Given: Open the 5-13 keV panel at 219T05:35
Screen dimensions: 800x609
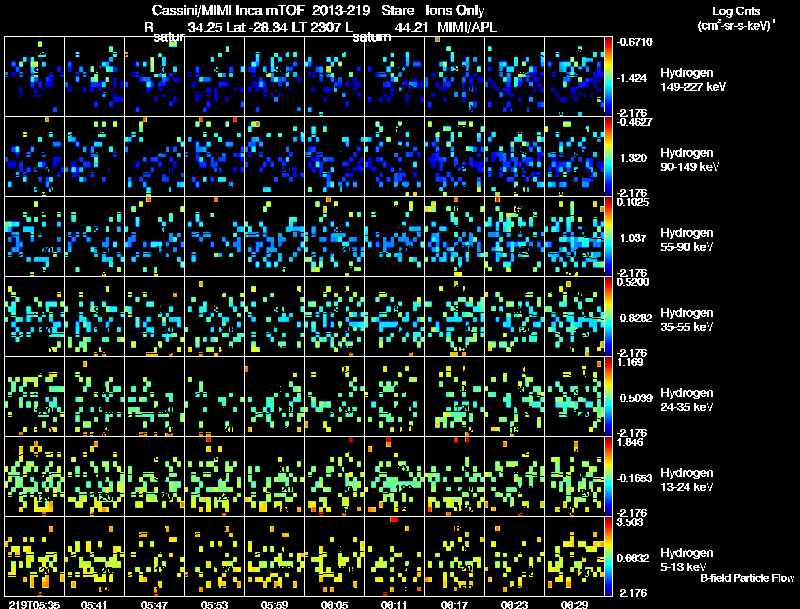Looking at the screenshot, I should pyautogui.click(x=34, y=556).
